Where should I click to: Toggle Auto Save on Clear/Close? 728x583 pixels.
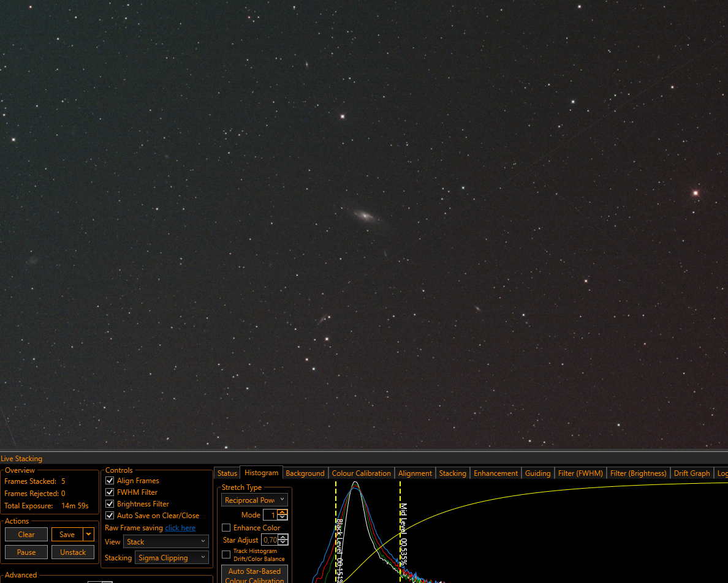coord(110,515)
